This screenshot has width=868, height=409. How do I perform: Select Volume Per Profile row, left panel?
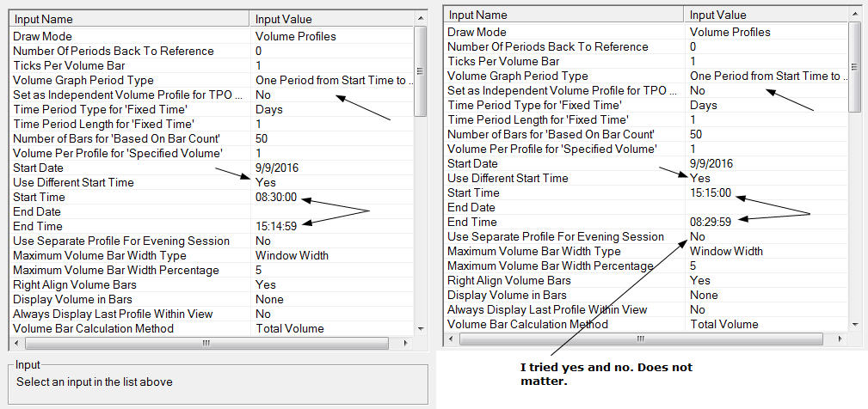point(212,153)
